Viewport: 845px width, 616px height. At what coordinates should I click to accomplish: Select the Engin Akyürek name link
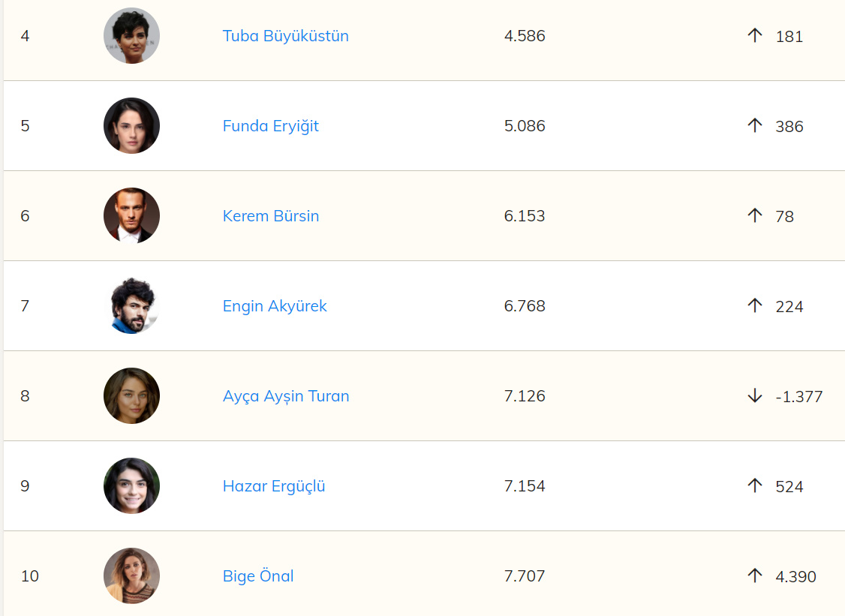275,306
